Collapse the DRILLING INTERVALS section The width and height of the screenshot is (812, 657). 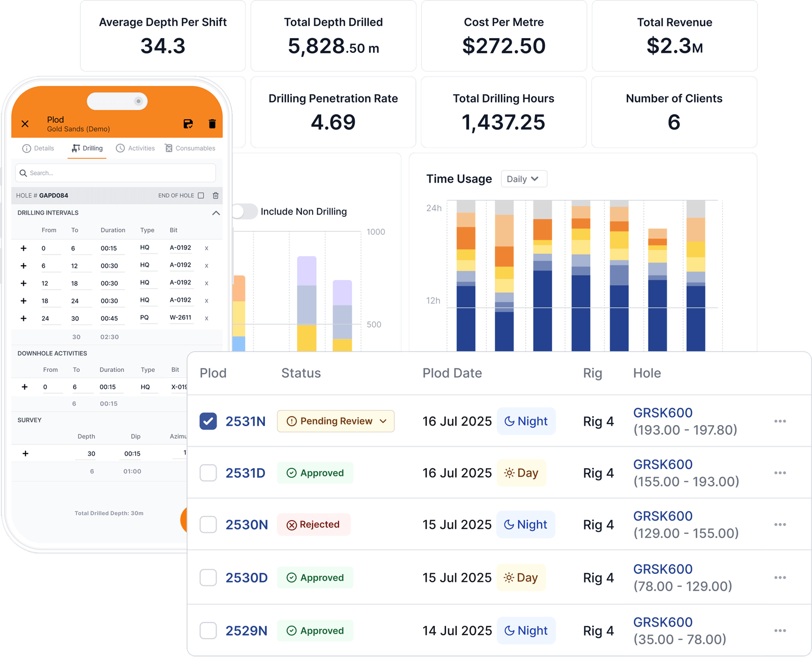coord(215,213)
